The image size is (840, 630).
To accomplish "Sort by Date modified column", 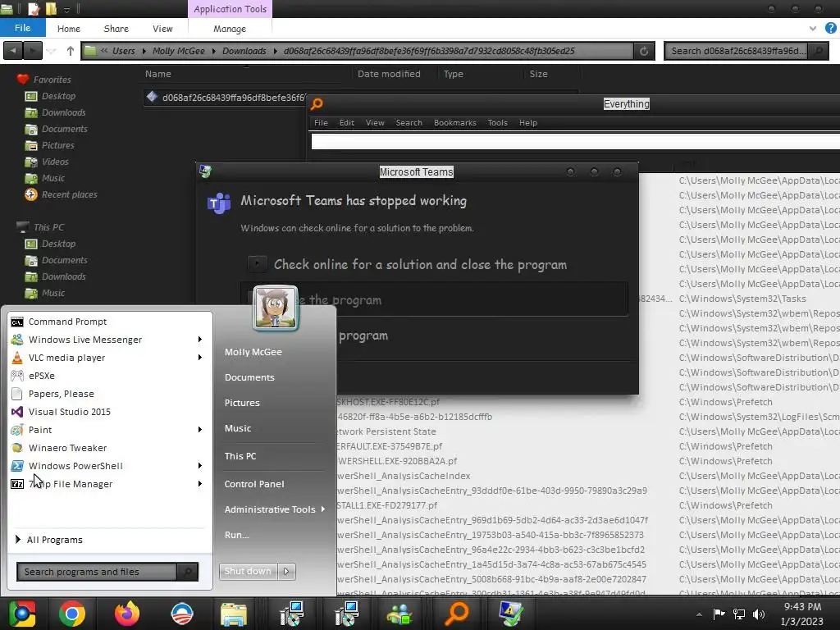I will (389, 74).
